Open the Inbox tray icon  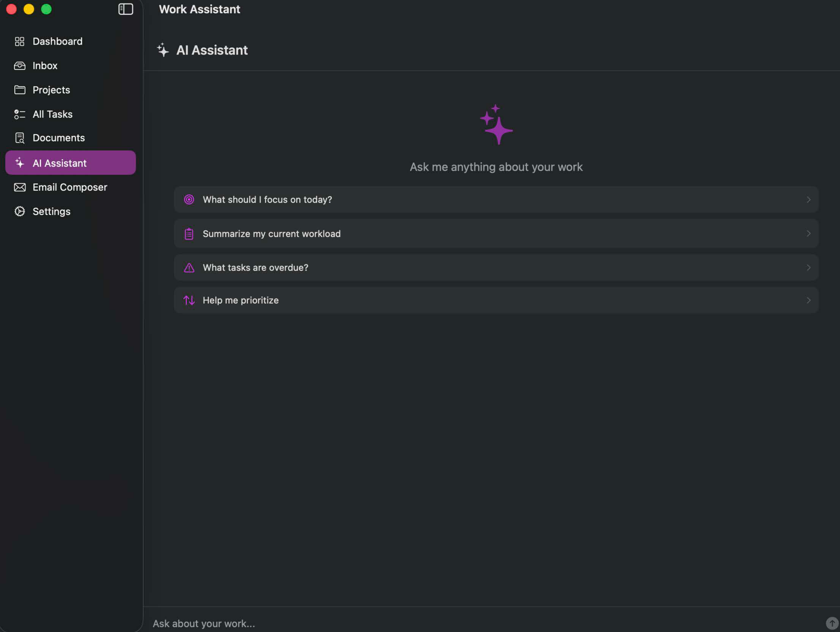click(20, 66)
